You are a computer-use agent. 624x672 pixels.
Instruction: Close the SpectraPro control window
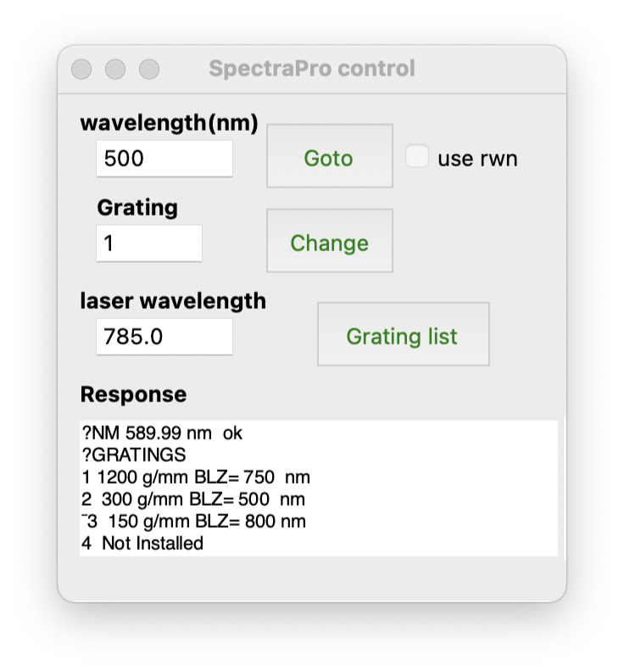[81, 69]
